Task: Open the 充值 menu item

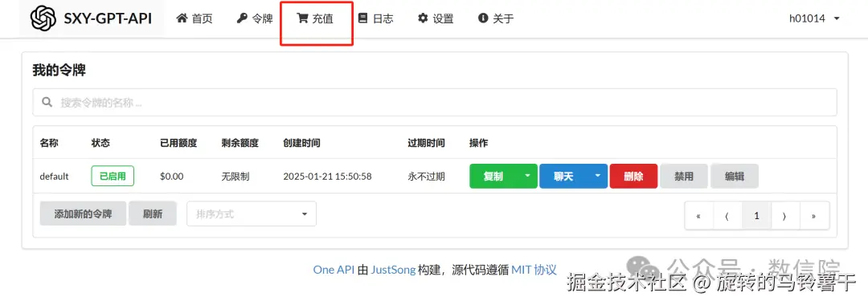Action: coord(316,18)
